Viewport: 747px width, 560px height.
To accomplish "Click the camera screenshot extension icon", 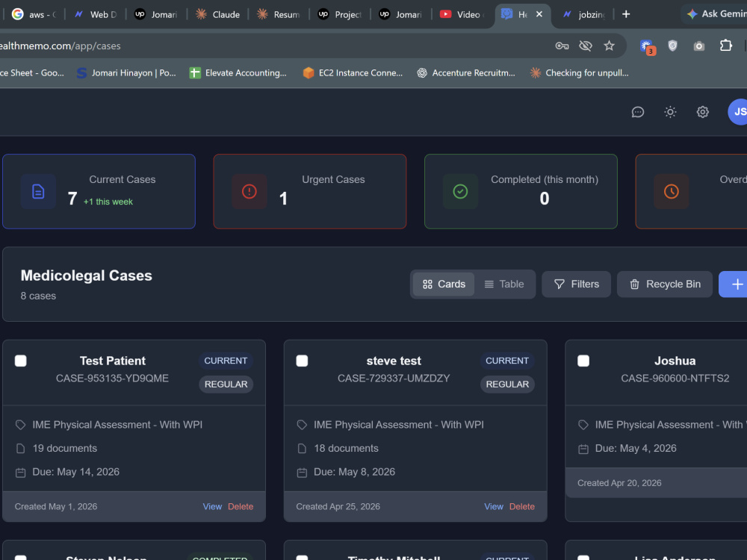I will click(x=699, y=46).
